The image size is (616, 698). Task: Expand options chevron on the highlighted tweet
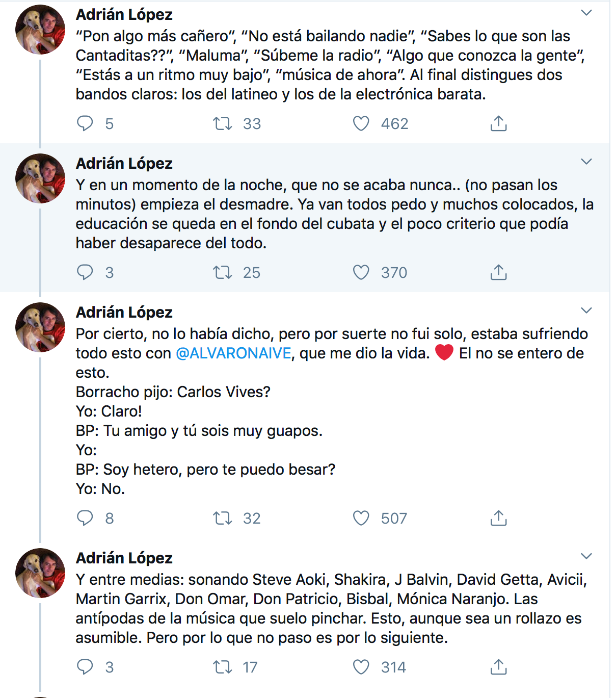586,162
